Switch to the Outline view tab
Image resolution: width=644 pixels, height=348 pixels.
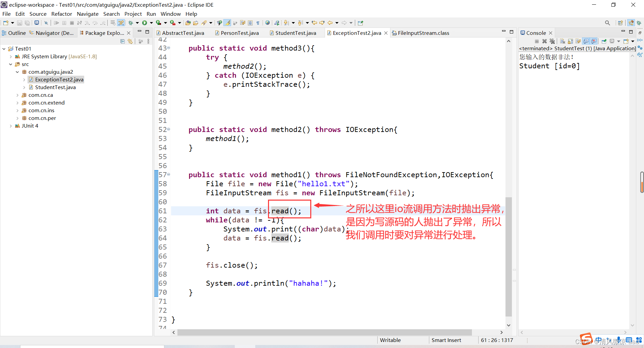coord(14,33)
